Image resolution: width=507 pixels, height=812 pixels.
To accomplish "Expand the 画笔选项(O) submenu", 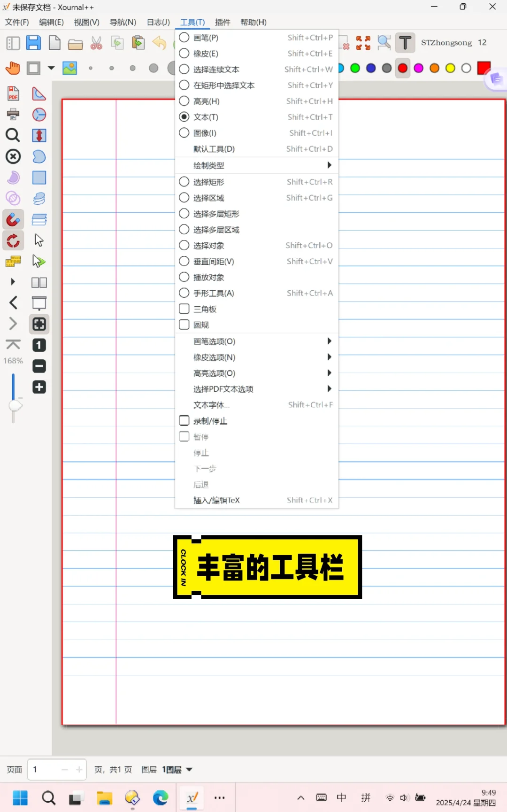I will (256, 341).
